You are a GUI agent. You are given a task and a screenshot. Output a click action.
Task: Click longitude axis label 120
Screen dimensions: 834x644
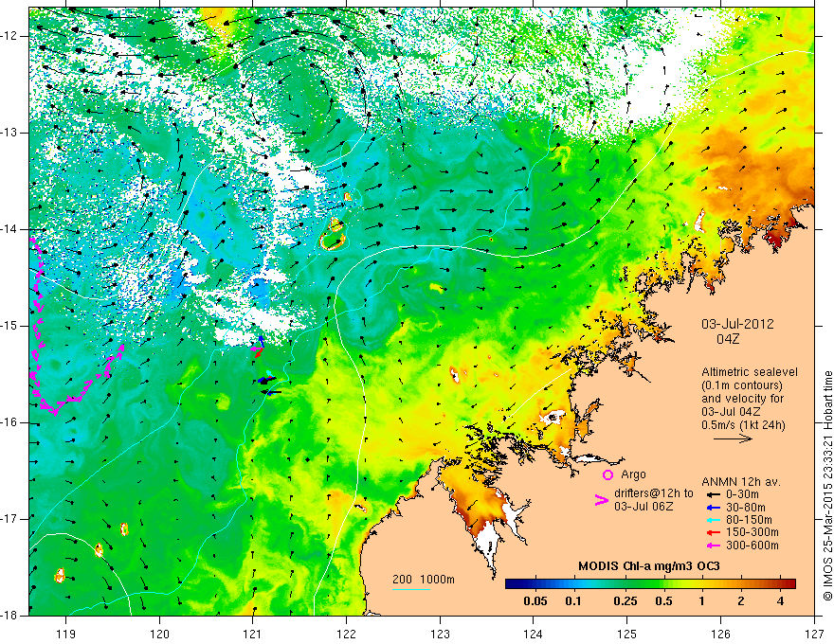pyautogui.click(x=159, y=634)
